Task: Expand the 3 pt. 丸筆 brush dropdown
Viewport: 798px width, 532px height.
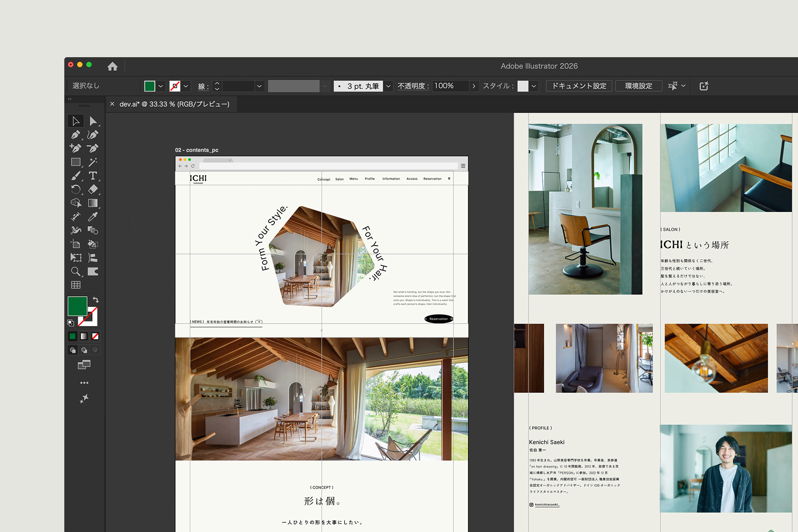Action: pyautogui.click(x=388, y=86)
